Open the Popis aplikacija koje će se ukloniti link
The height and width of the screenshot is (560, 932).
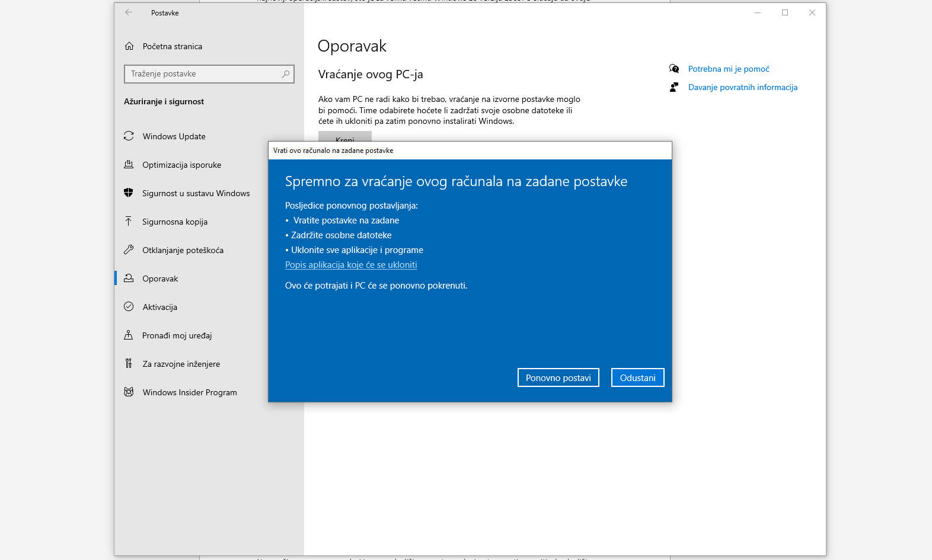351,265
